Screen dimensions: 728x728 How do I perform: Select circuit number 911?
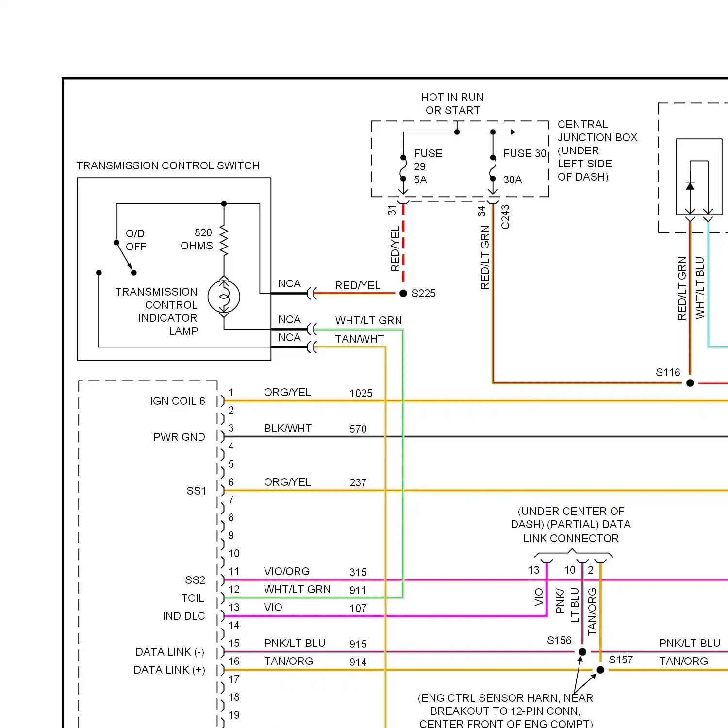click(358, 590)
